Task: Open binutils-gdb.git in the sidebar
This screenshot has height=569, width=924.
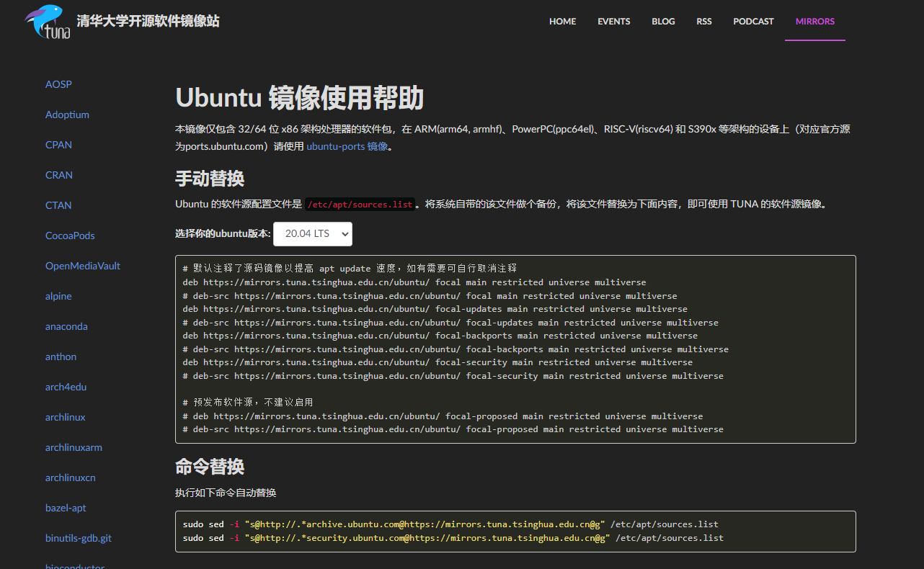Action: pos(79,538)
